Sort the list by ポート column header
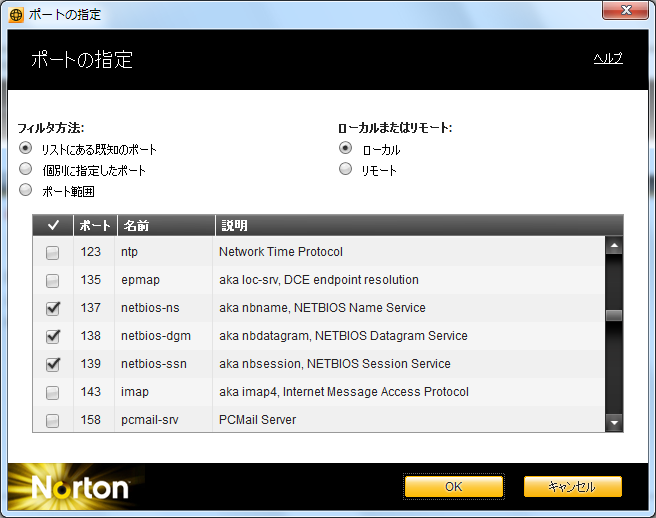This screenshot has width=656, height=518. (95, 225)
